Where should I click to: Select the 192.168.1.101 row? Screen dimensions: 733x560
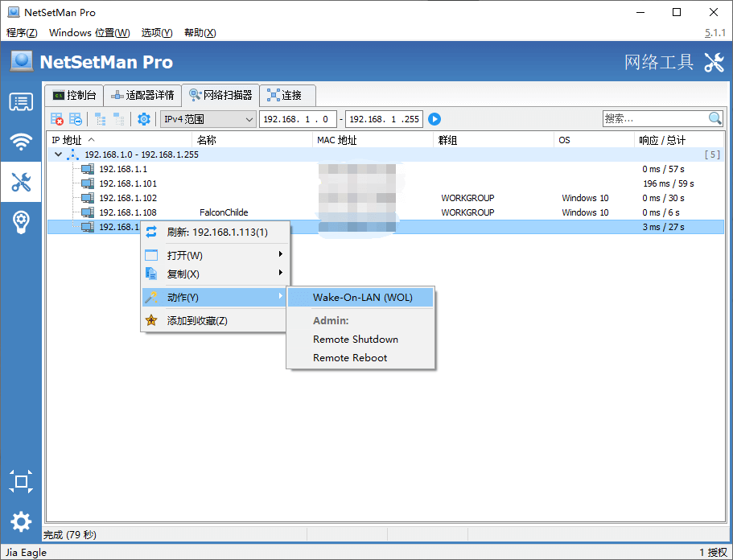pos(385,183)
